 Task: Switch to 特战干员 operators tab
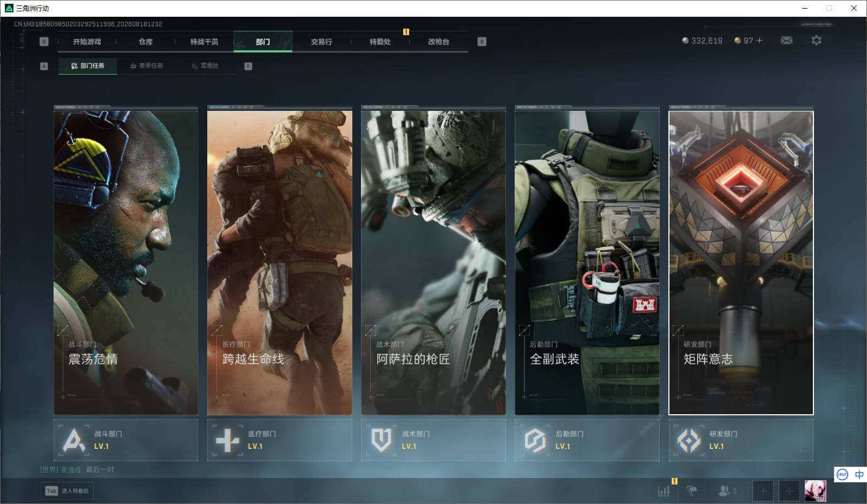(204, 42)
